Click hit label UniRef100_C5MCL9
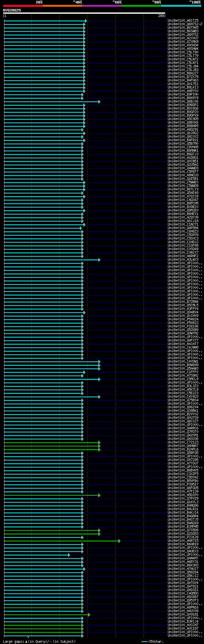The height and width of the screenshot is (644, 204). [183, 379]
